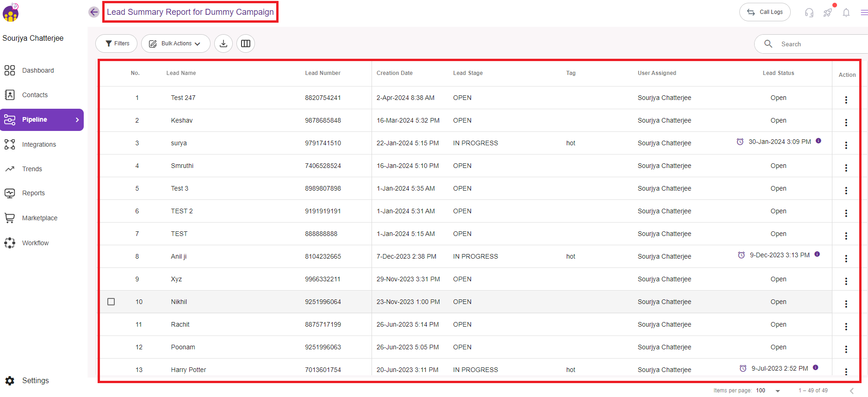
Task: Click info icon beside 30-Jan-2024 follow-up
Action: 818,141
